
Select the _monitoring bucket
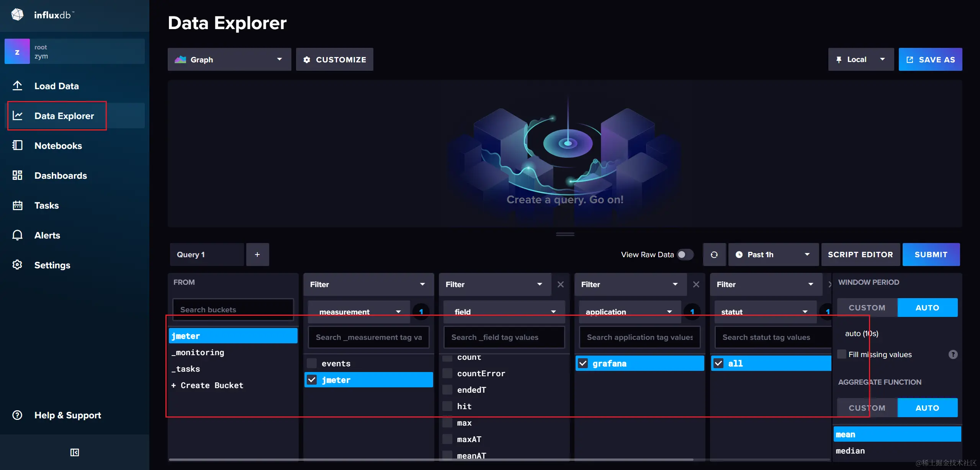click(x=233, y=352)
